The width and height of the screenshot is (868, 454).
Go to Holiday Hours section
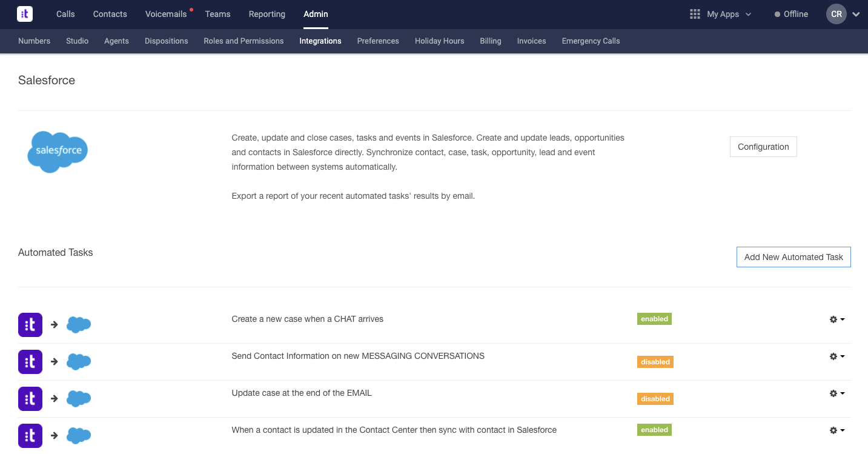point(440,41)
